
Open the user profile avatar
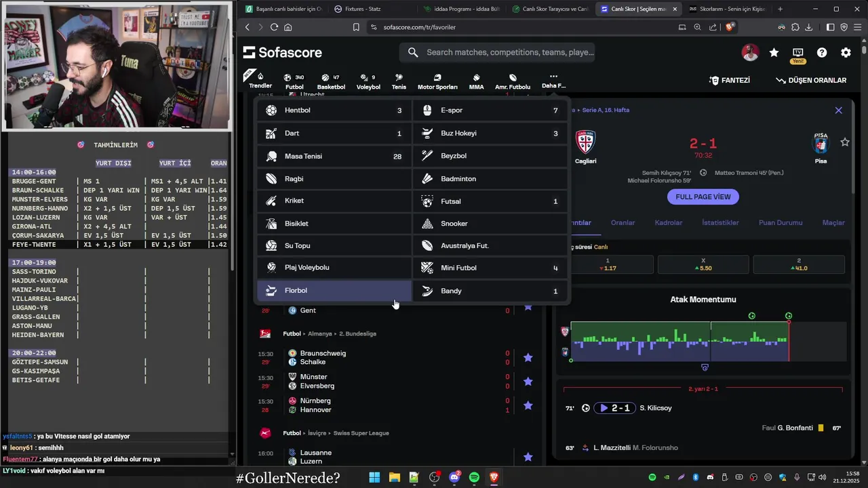[x=750, y=53]
